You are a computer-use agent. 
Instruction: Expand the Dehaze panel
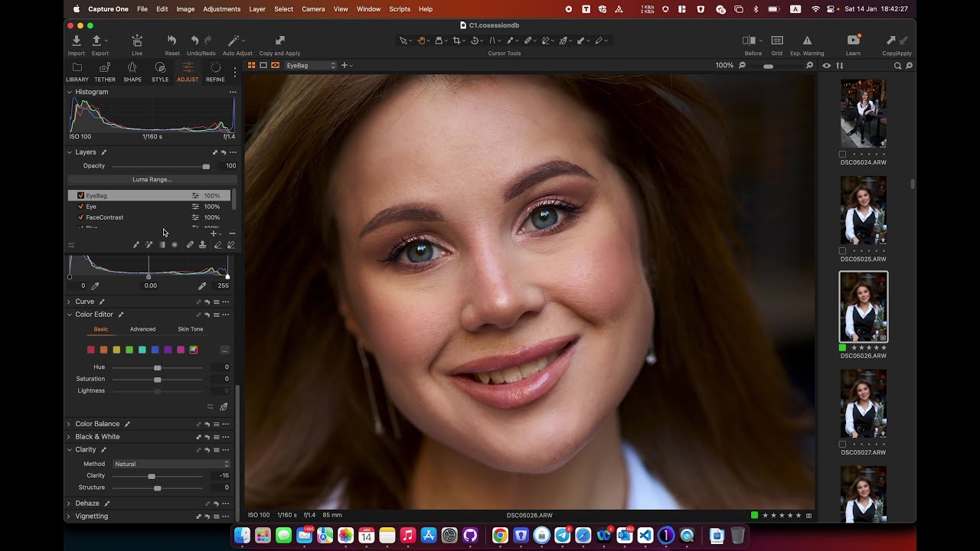[69, 504]
